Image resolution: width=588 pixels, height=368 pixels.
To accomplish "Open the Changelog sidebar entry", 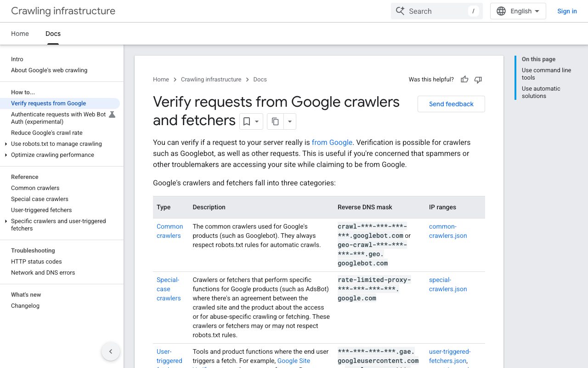I will pyautogui.click(x=25, y=306).
